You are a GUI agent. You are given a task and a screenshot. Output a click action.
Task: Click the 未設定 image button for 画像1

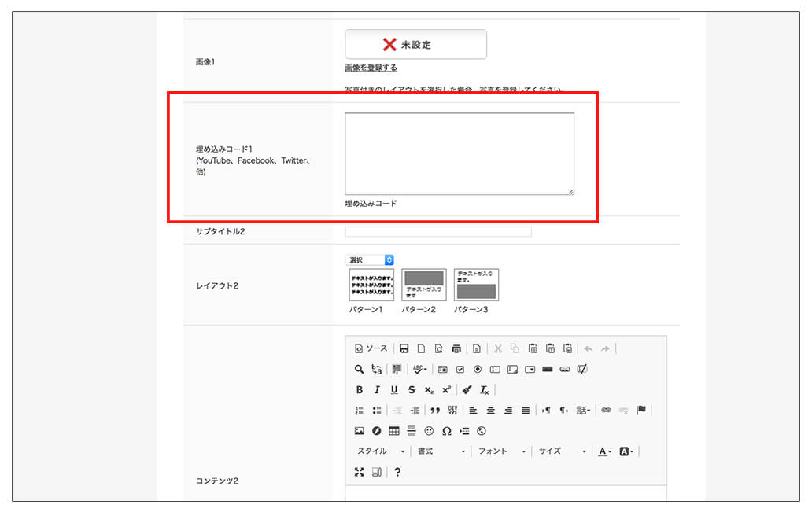click(x=415, y=44)
